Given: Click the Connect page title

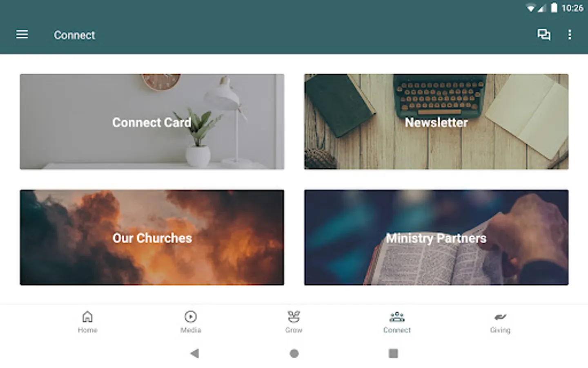Looking at the screenshot, I should pos(74,35).
